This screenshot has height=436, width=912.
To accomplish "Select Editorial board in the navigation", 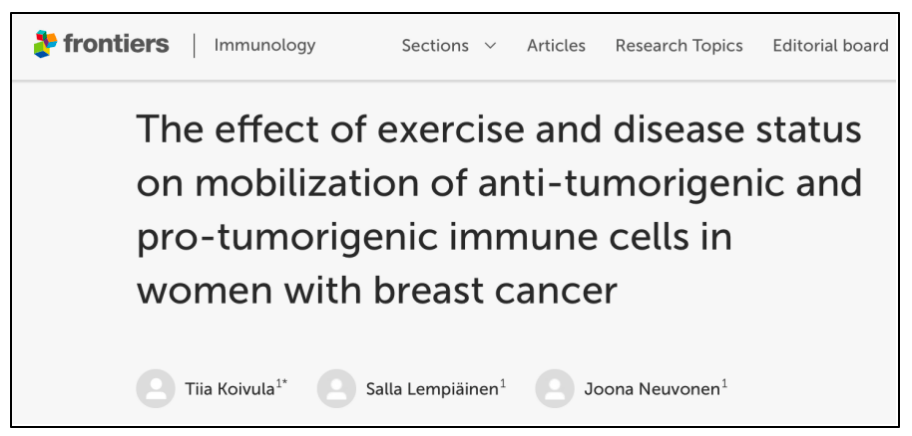I will coord(830,46).
